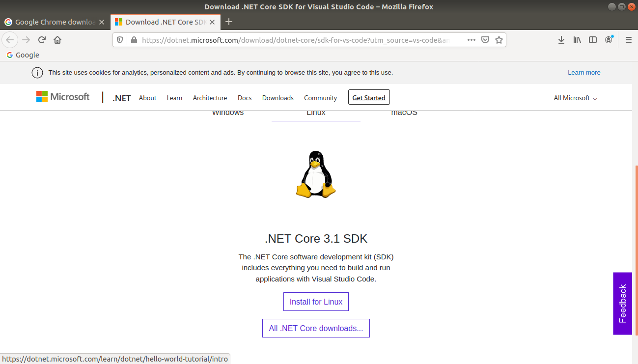The height and width of the screenshot is (364, 638).
Task: Open the Community nav item
Action: pyautogui.click(x=320, y=98)
